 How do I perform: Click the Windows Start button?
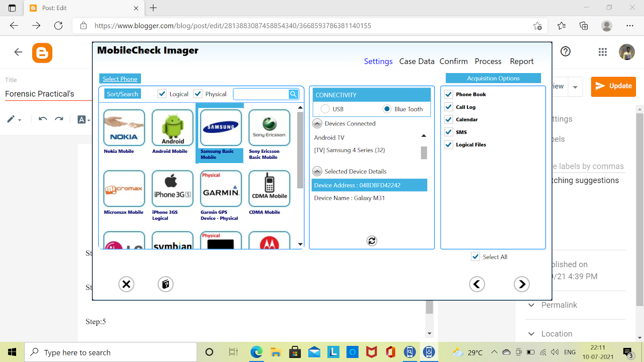coord(12,352)
